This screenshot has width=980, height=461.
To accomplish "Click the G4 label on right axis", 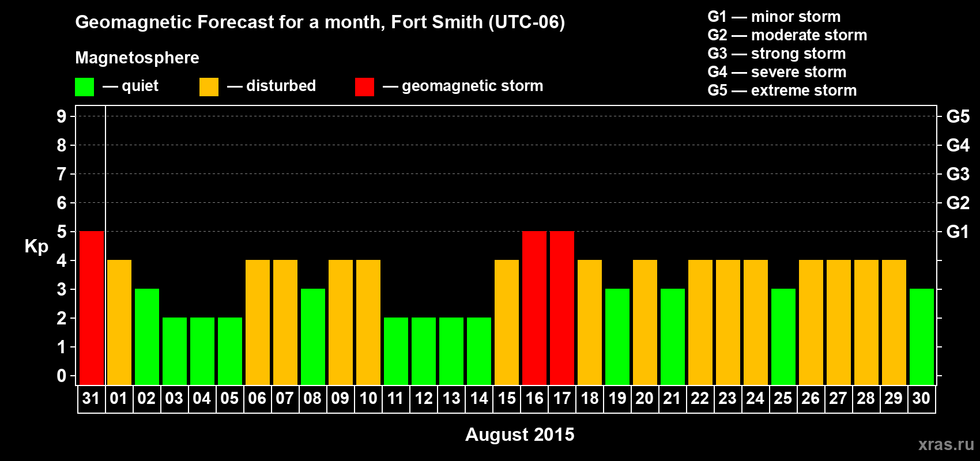I will point(958,145).
